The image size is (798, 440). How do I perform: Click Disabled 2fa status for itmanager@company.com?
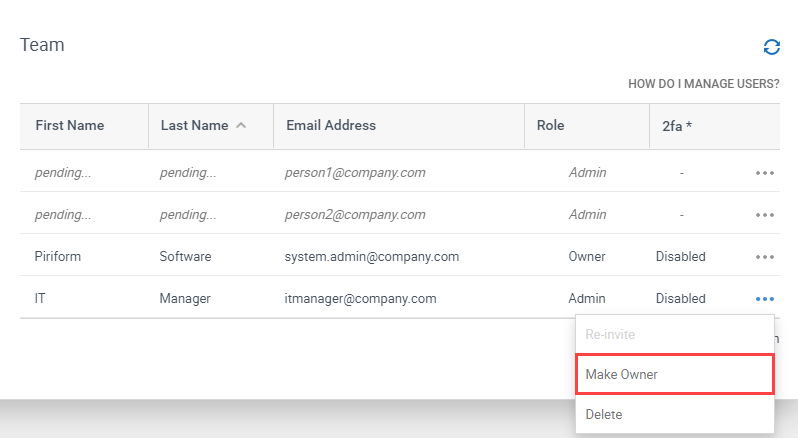680,299
